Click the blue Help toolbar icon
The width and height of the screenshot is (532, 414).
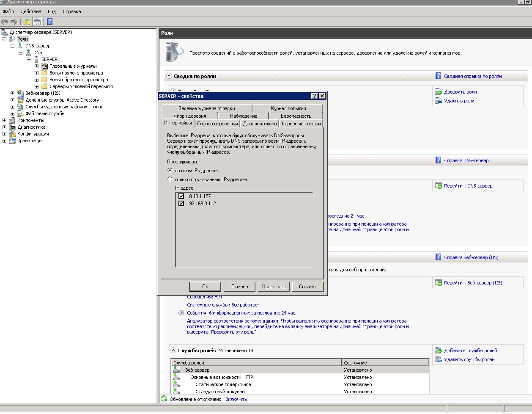[50, 22]
